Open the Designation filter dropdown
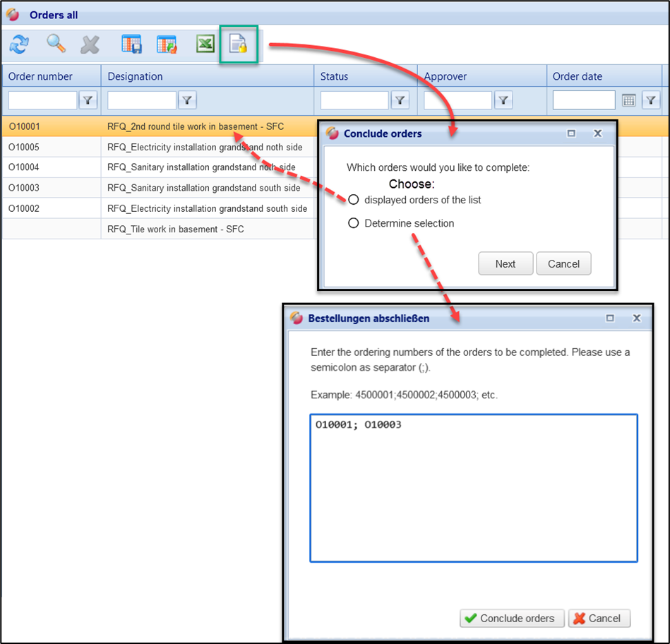Screen dimensions: 670x644 pyautogui.click(x=187, y=100)
